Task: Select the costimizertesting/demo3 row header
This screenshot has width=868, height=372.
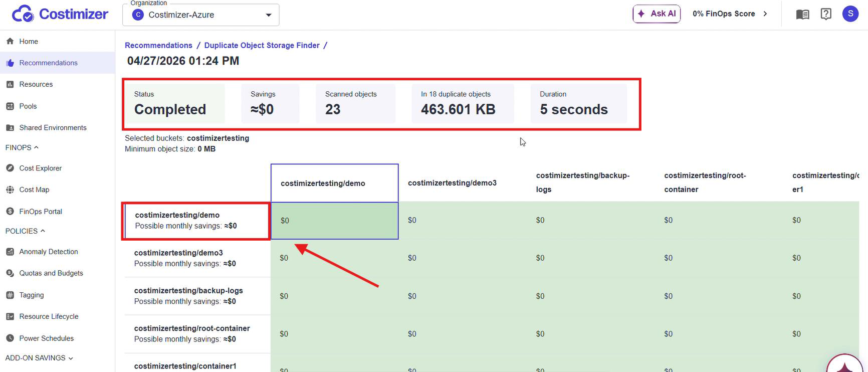Action: pos(197,258)
